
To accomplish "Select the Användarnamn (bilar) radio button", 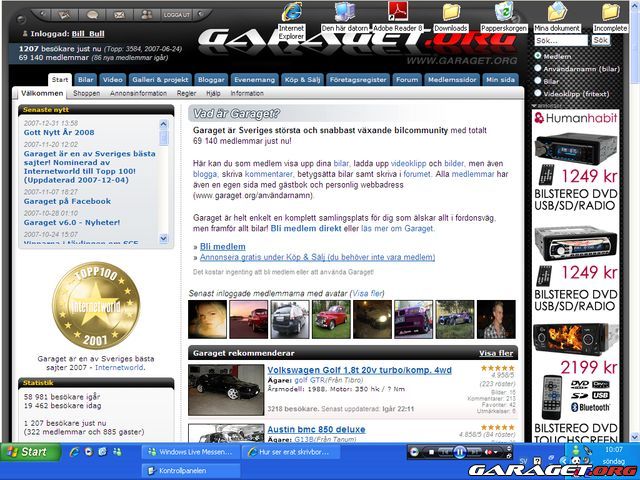I will click(x=538, y=68).
